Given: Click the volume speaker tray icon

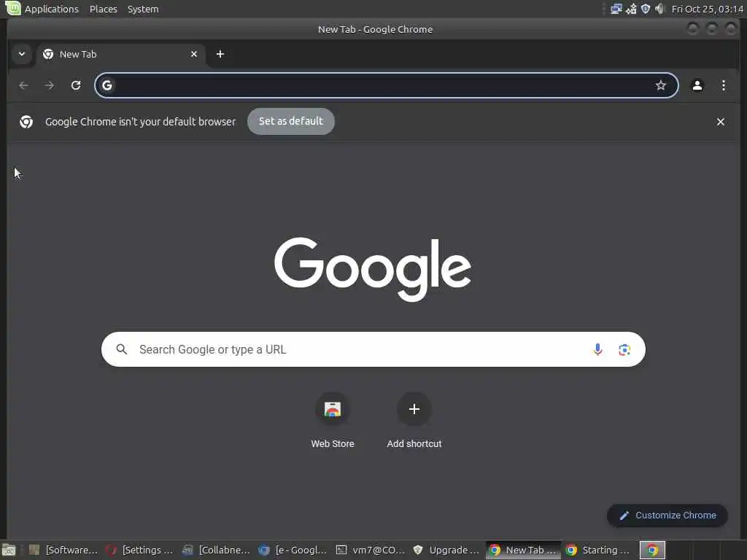Looking at the screenshot, I should [659, 9].
